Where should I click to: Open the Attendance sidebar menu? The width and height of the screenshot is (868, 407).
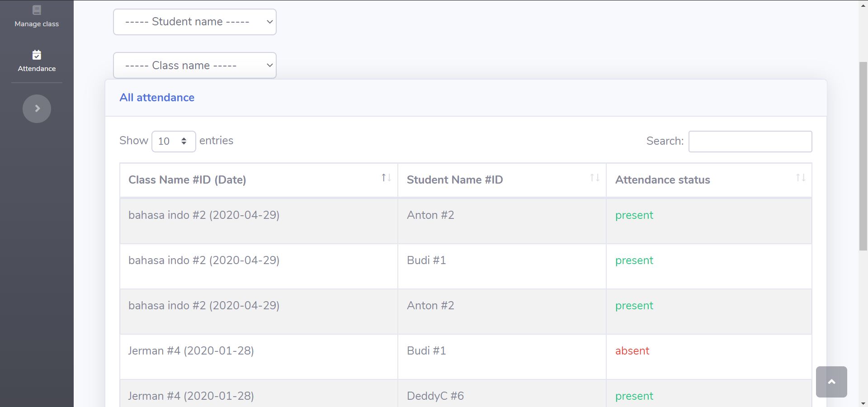click(x=37, y=68)
